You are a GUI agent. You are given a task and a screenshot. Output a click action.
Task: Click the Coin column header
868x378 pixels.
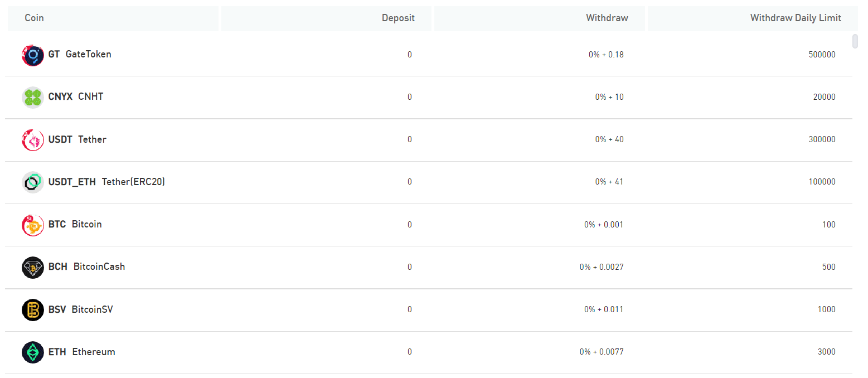[35, 18]
